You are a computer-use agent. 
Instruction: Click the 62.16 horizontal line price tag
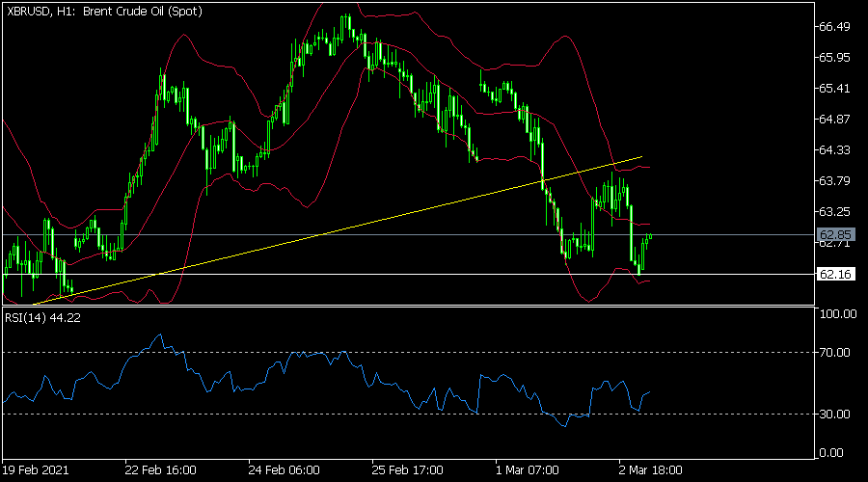(x=835, y=274)
